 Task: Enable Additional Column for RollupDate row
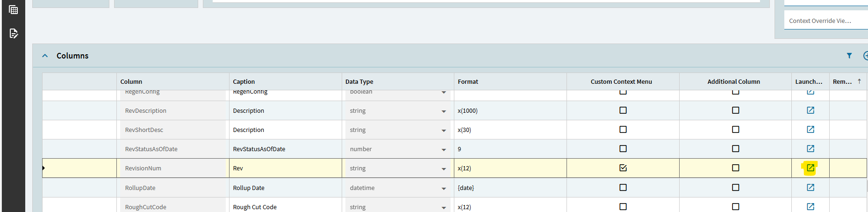point(735,188)
